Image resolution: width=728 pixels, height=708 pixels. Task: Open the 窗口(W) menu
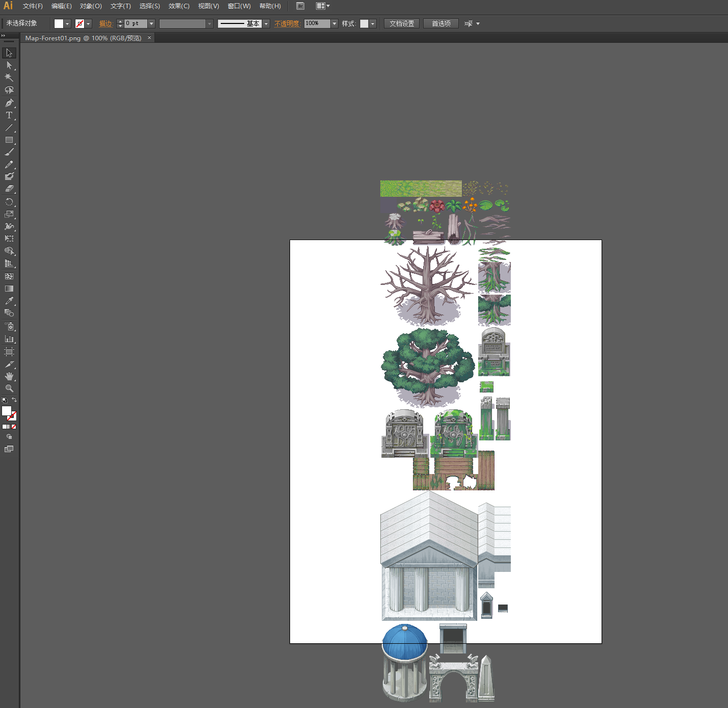point(239,6)
